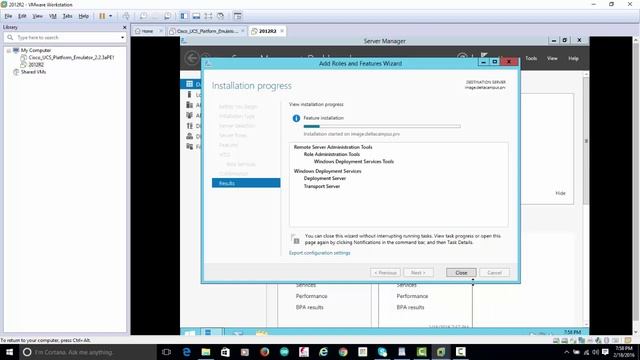Click the 'Remote Server Administration Tools' entry
This screenshot has width=640, height=360.
tap(333, 147)
